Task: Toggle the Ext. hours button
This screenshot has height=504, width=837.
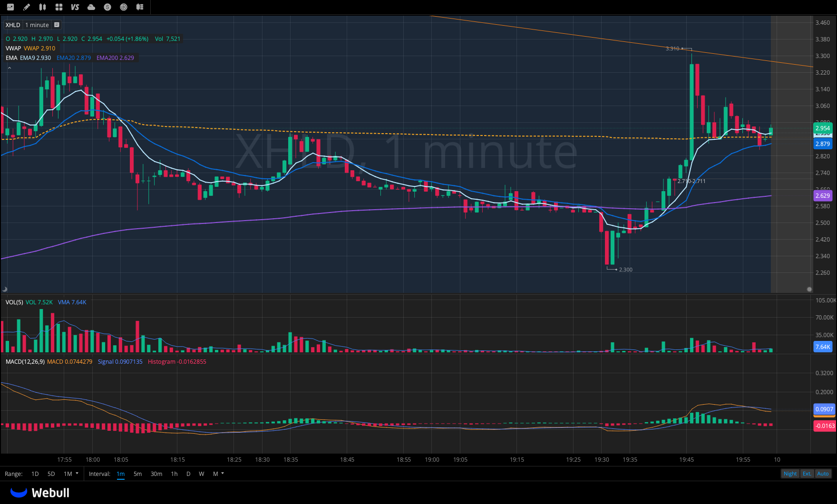Action: [807, 474]
